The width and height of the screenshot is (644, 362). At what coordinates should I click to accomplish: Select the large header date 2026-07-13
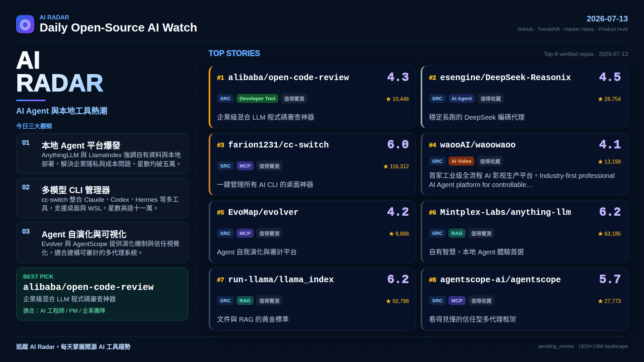click(607, 19)
